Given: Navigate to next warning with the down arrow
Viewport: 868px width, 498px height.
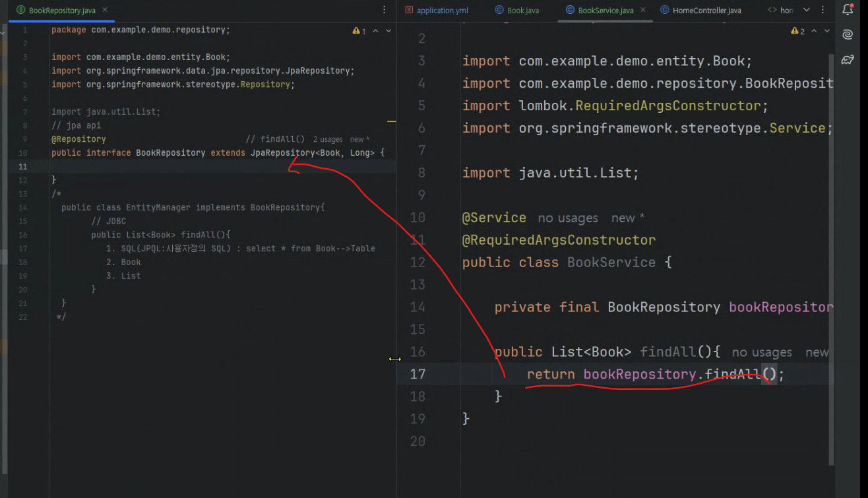Looking at the screenshot, I should (x=388, y=30).
